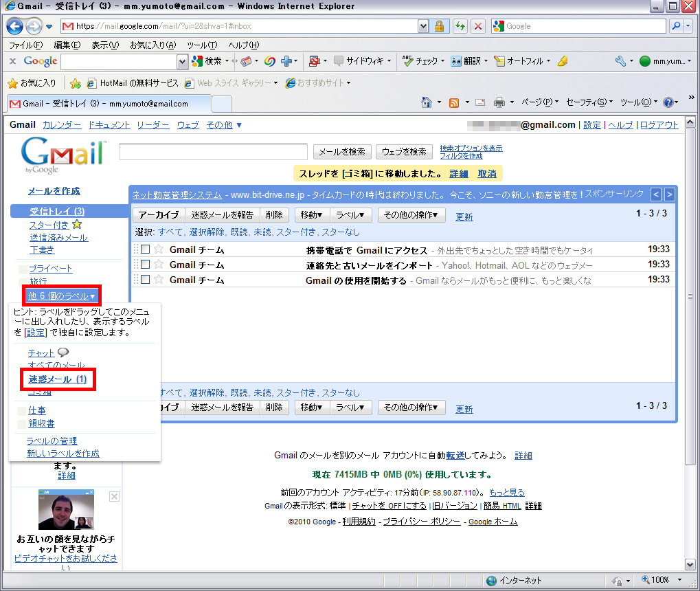The width and height of the screenshot is (700, 591).
Task: Open the お気に入り(A) menu
Action: click(153, 45)
